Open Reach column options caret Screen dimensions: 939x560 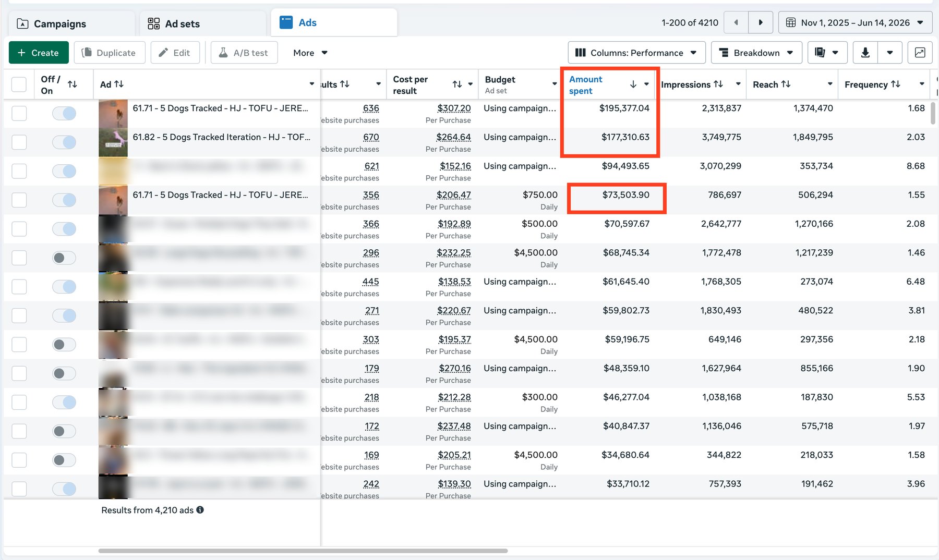(x=830, y=84)
